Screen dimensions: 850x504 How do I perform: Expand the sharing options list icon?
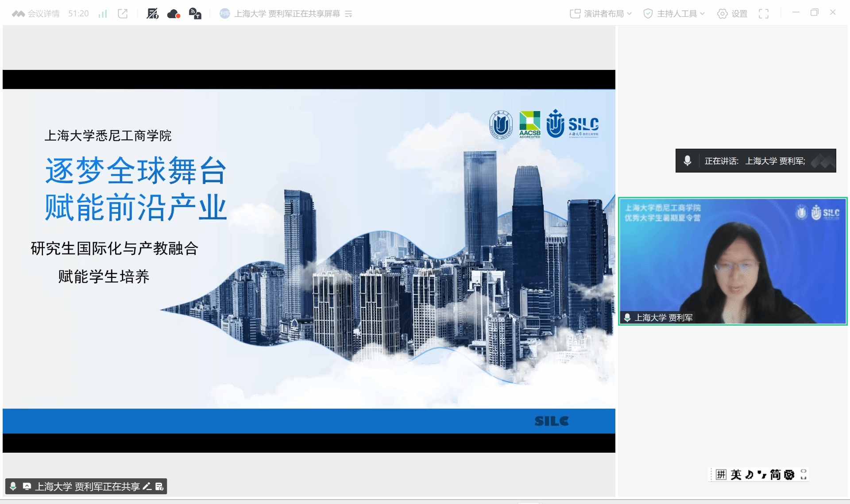click(348, 14)
